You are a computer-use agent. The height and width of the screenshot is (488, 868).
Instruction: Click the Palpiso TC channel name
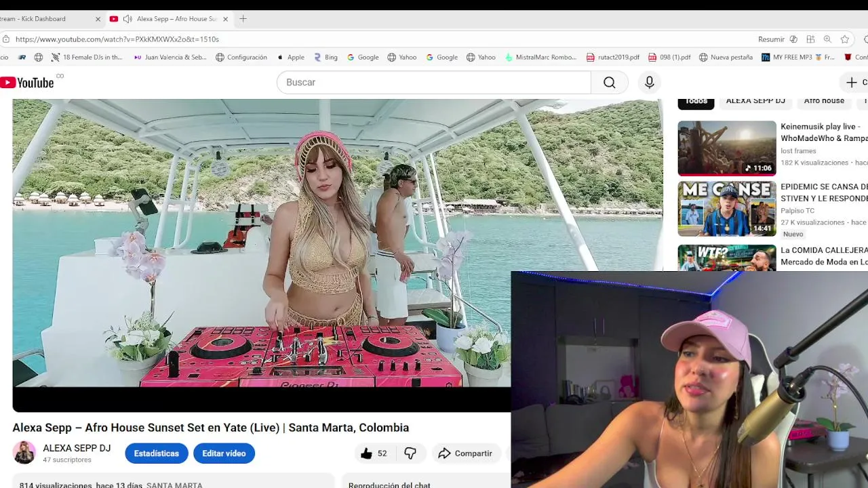point(797,211)
